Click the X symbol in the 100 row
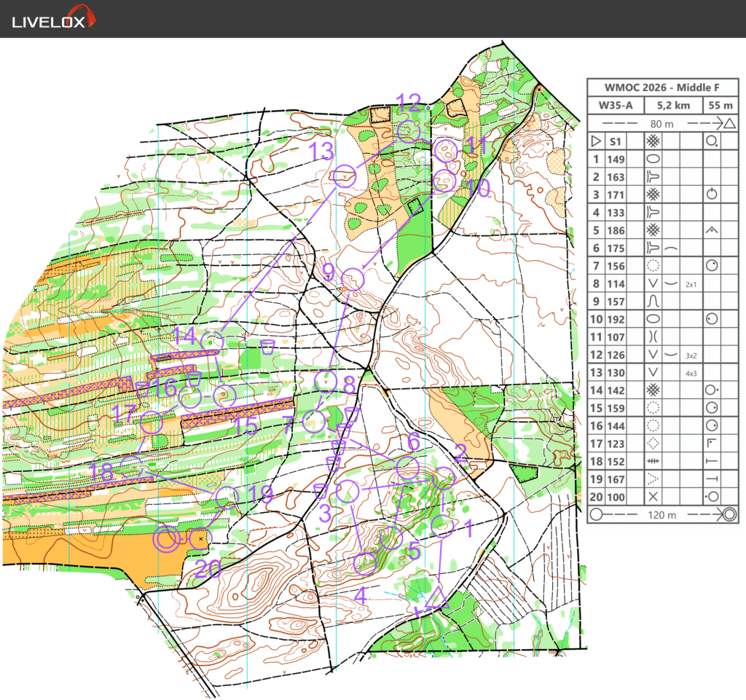The height and width of the screenshot is (700, 746). coord(653,497)
